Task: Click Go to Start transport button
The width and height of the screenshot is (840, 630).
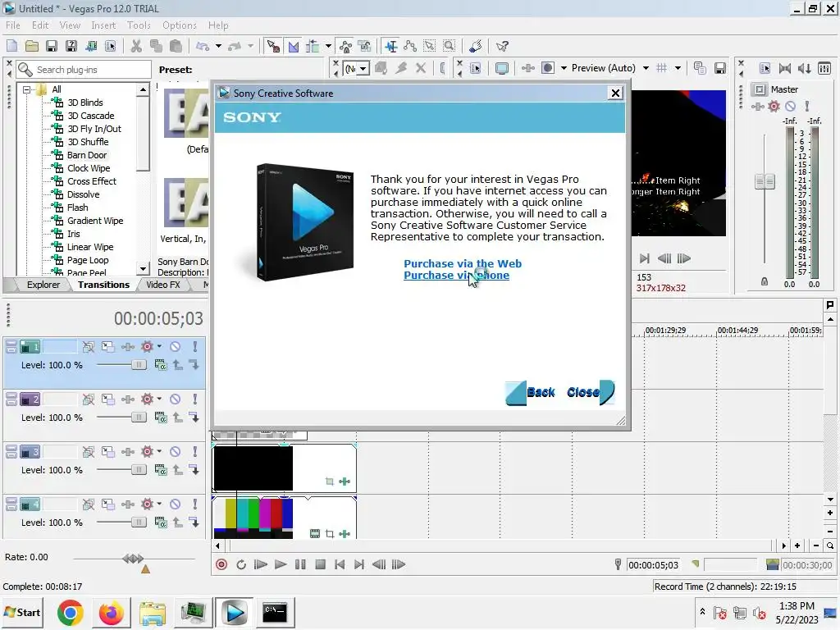Action: [340, 564]
